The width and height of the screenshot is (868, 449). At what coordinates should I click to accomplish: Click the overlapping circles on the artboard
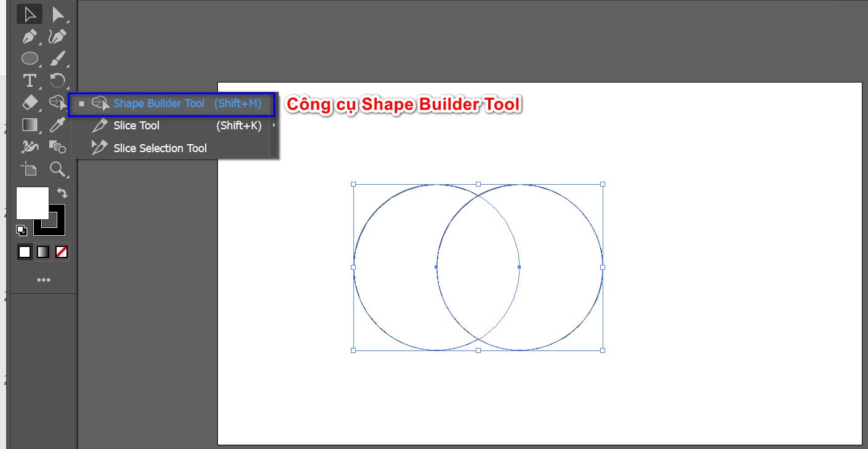point(478,267)
